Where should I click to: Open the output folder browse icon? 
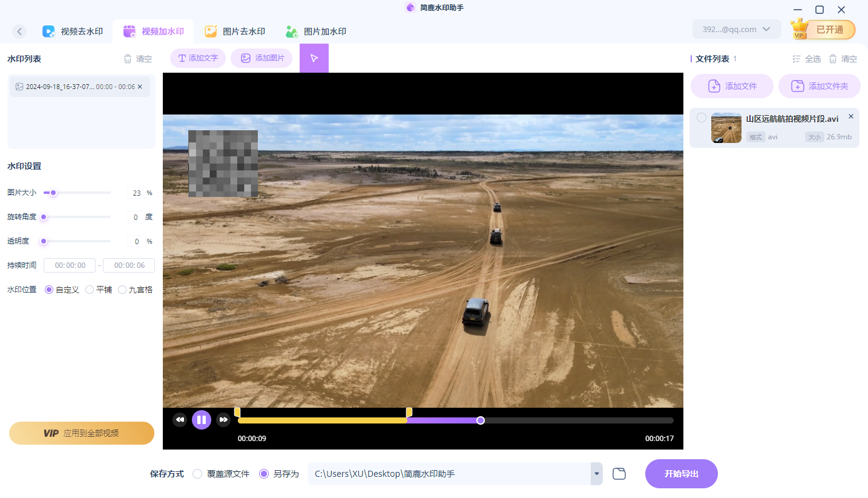point(619,474)
